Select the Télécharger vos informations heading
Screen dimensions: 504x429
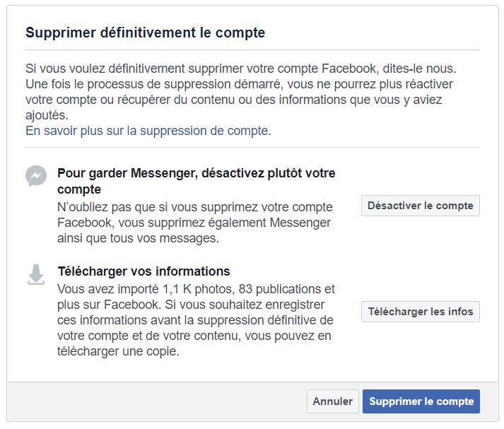click(x=143, y=271)
